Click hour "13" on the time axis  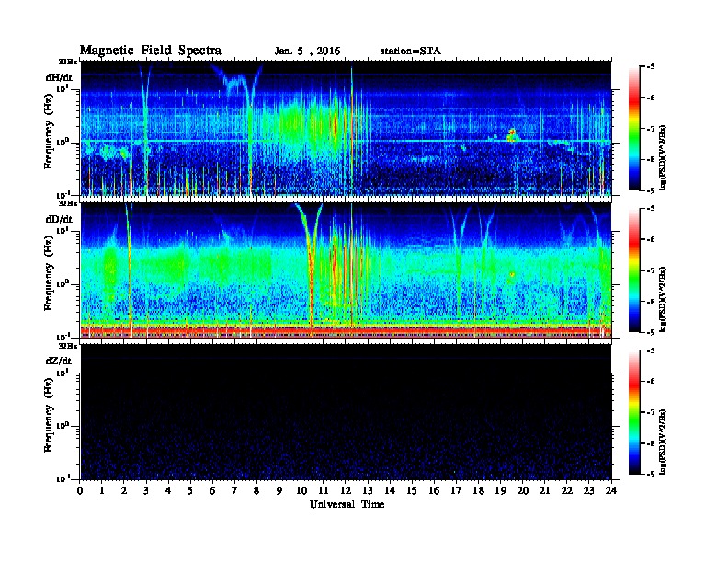tap(368, 490)
